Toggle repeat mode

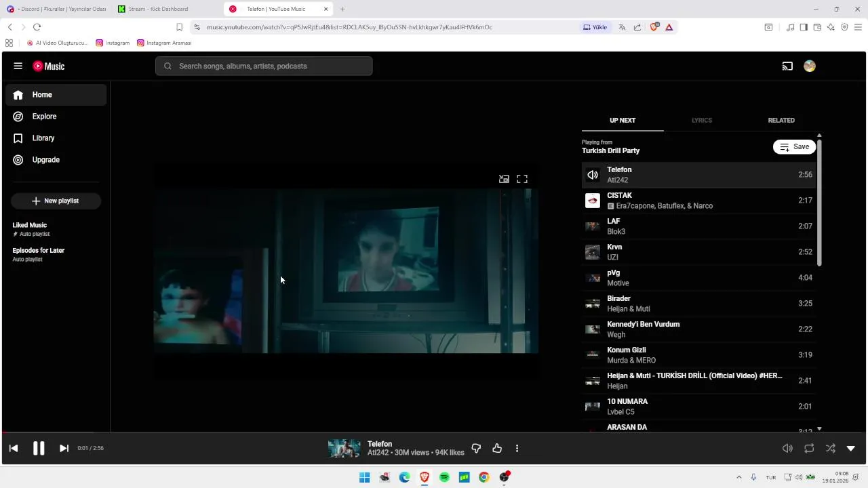click(x=809, y=448)
